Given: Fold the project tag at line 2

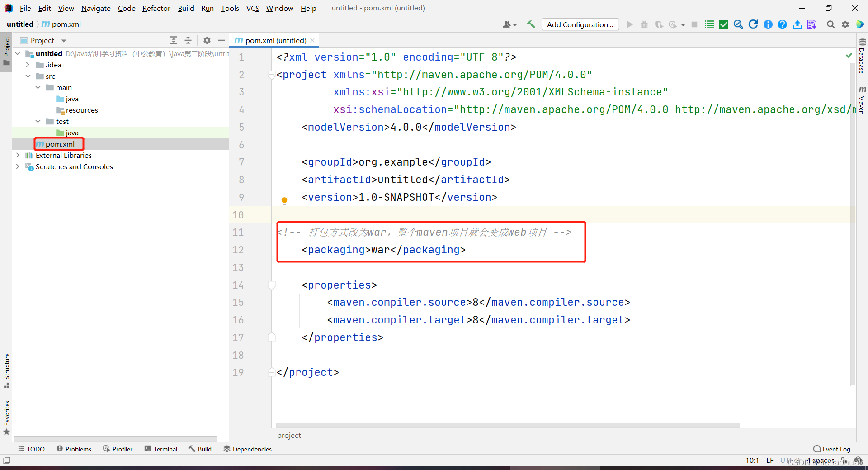Looking at the screenshot, I should point(272,75).
